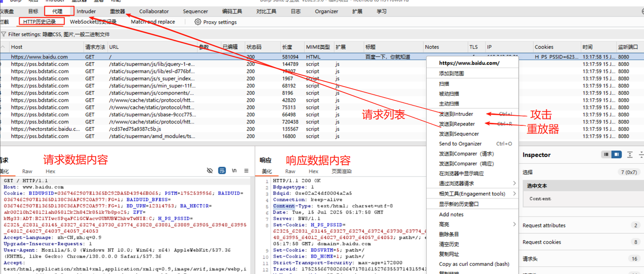The image size is (644, 274).
Task: Switch Inspector to the right layout icon
Action: [617, 155]
